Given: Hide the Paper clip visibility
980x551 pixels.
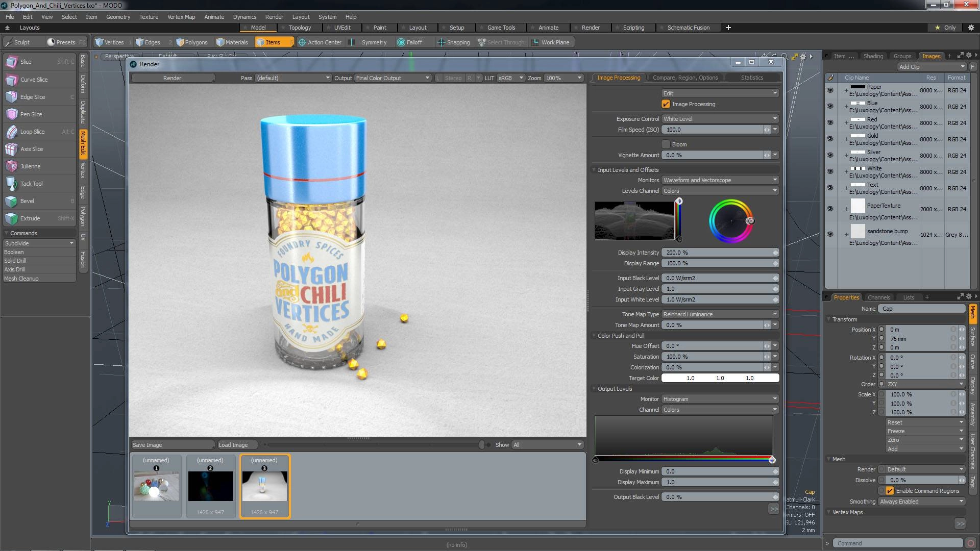Looking at the screenshot, I should (x=830, y=90).
